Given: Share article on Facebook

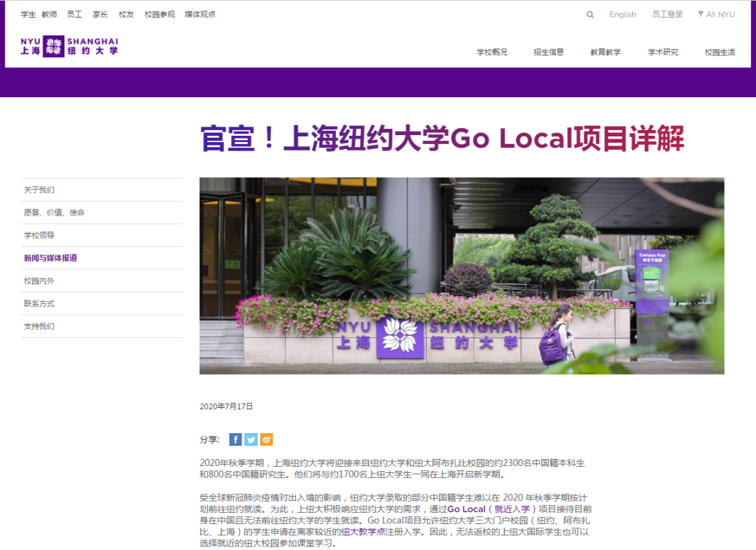Looking at the screenshot, I should click(x=235, y=439).
